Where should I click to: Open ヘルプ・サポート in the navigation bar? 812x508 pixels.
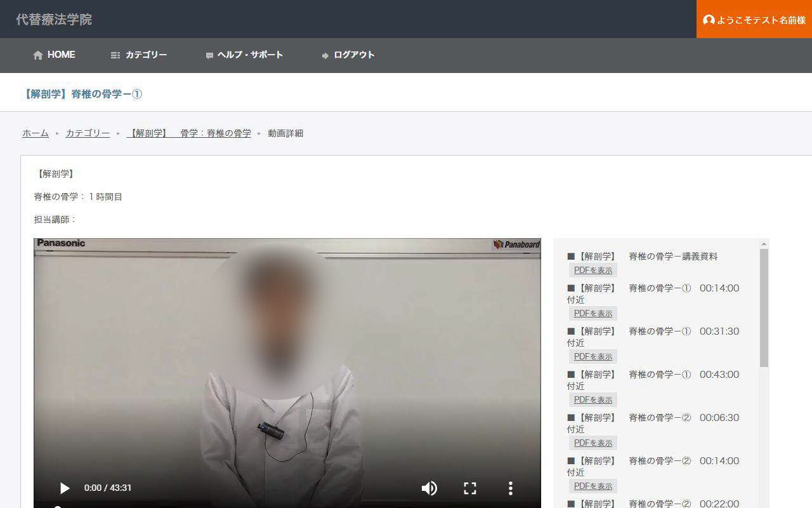pyautogui.click(x=250, y=55)
